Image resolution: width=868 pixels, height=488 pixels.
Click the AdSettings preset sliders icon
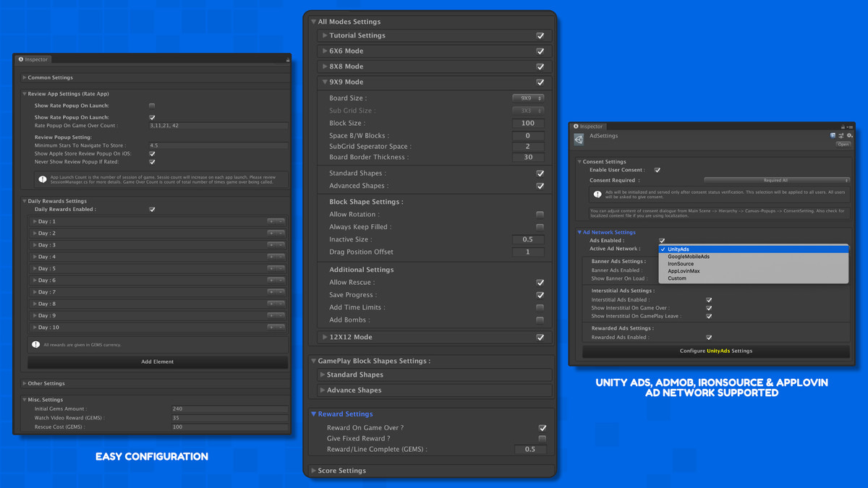point(841,136)
